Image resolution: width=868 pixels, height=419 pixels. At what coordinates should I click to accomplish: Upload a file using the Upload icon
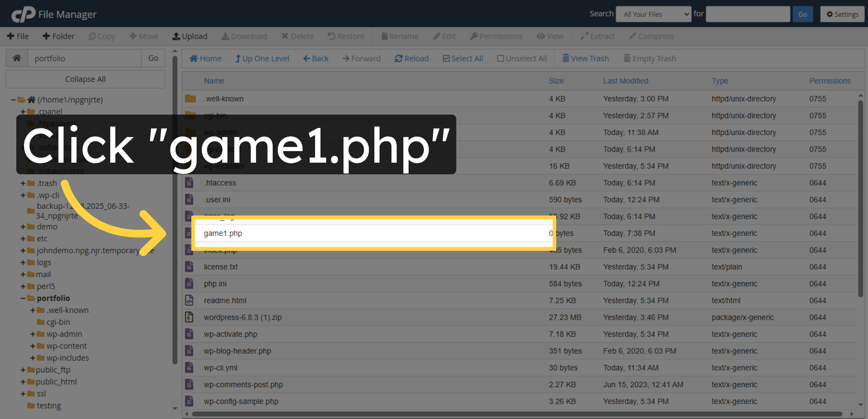tap(190, 36)
